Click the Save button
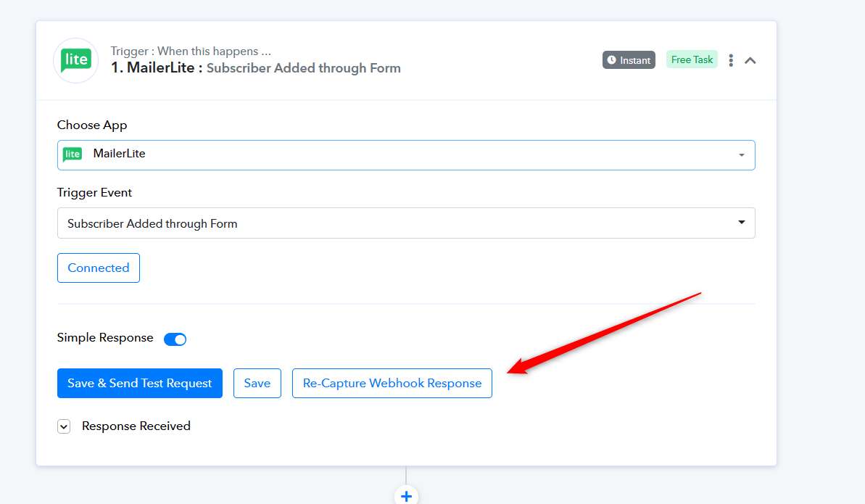Image resolution: width=865 pixels, height=504 pixels. pyautogui.click(x=257, y=383)
